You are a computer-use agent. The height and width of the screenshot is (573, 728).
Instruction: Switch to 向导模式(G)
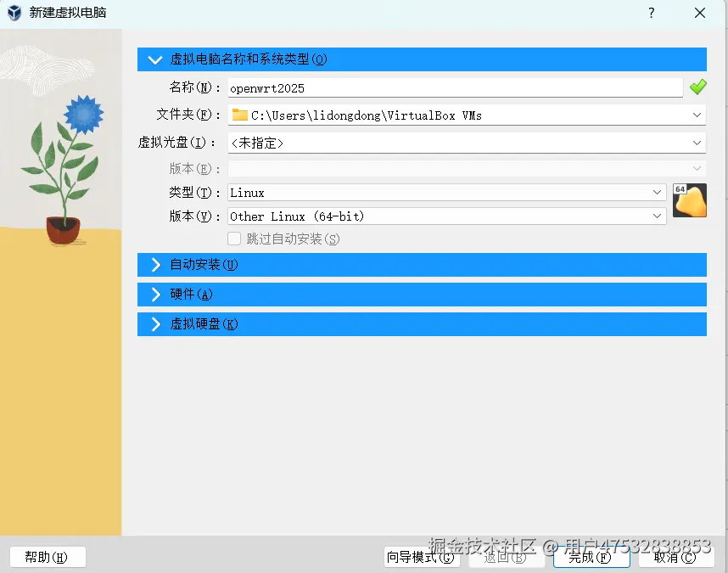[x=422, y=557]
